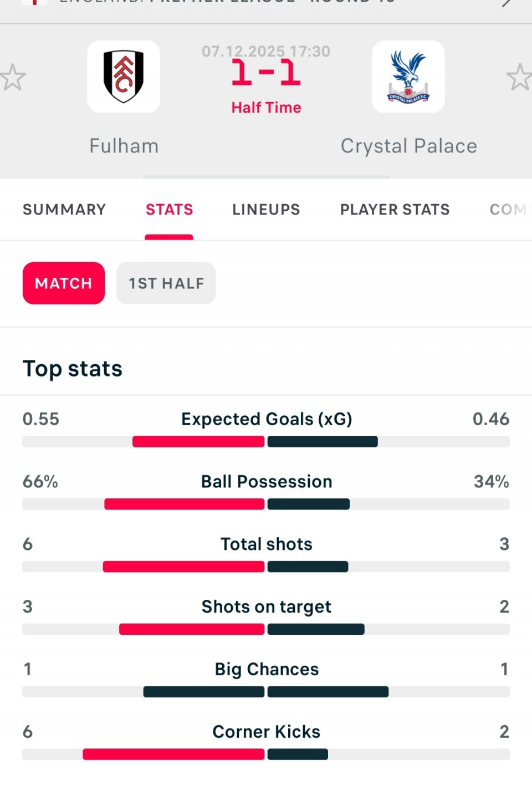Open the Fulham club crest
The image size is (532, 785).
[x=124, y=77]
